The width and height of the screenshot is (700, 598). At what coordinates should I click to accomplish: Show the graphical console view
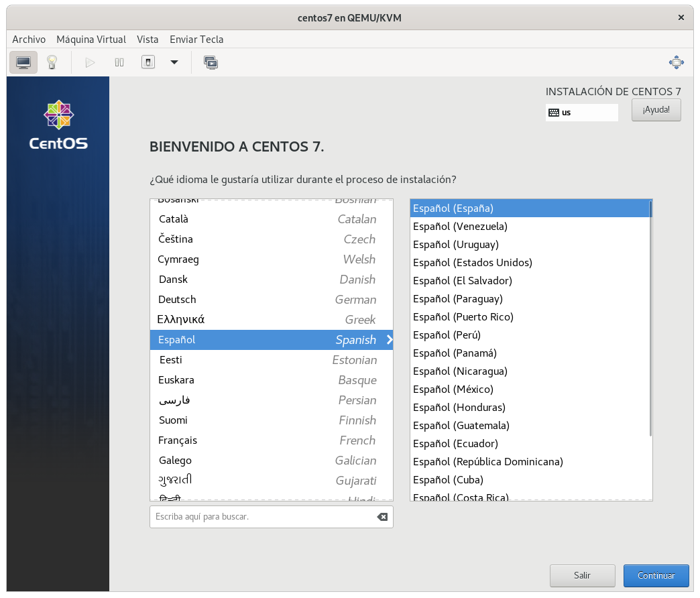[23, 62]
